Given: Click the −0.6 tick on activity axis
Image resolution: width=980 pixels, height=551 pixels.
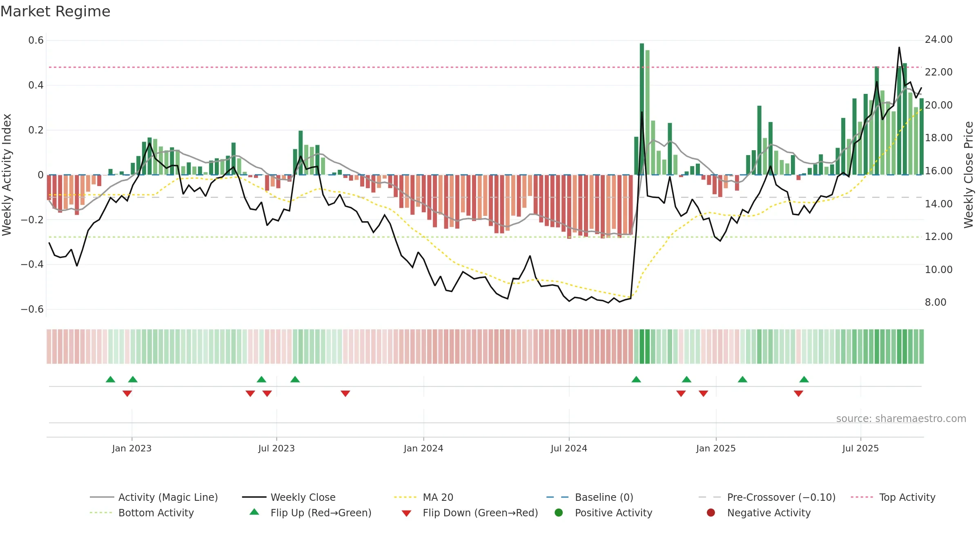Looking at the screenshot, I should coord(32,309).
